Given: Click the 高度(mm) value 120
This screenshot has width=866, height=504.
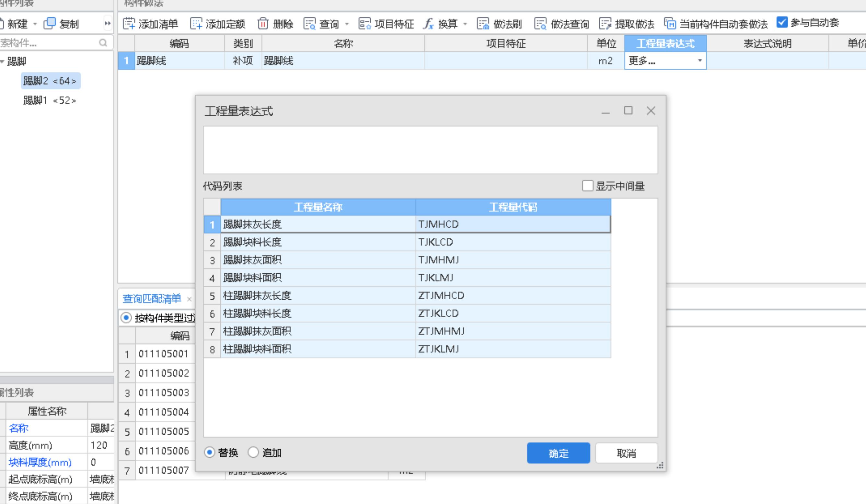Looking at the screenshot, I should (99, 445).
